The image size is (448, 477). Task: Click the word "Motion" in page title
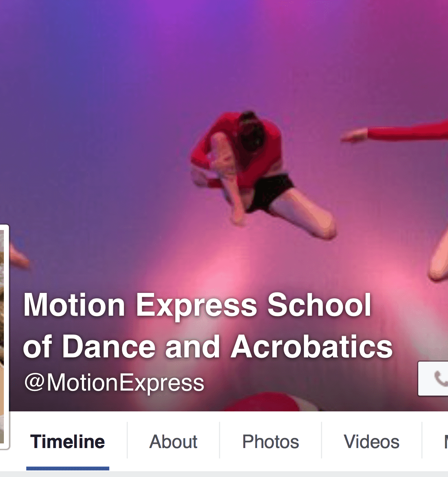tap(75, 305)
